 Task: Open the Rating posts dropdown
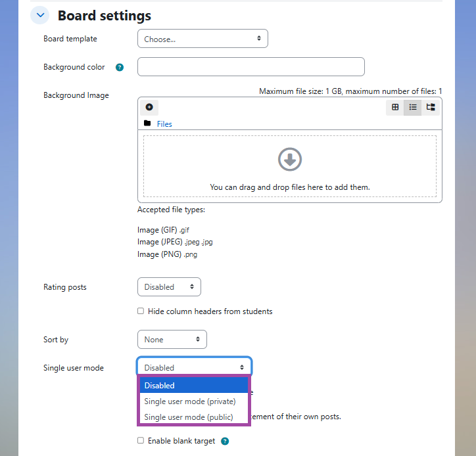coord(169,287)
